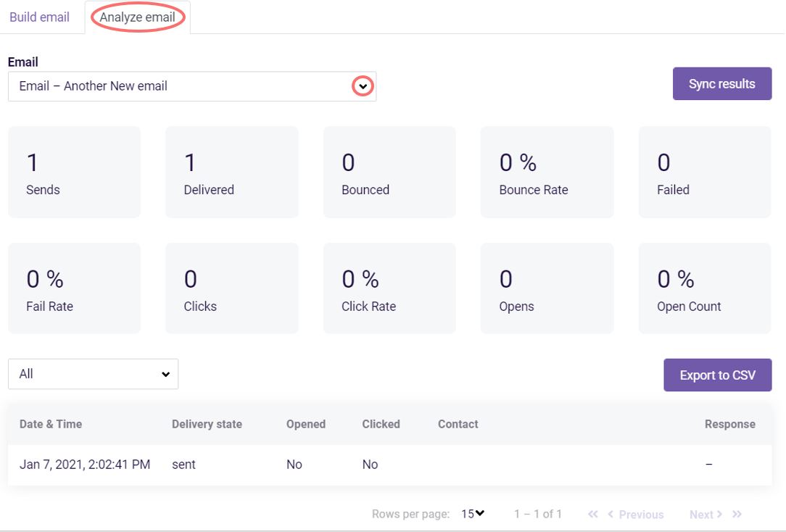786x532 pixels.
Task: Click the Bounce Rate metric card
Action: coord(547,172)
